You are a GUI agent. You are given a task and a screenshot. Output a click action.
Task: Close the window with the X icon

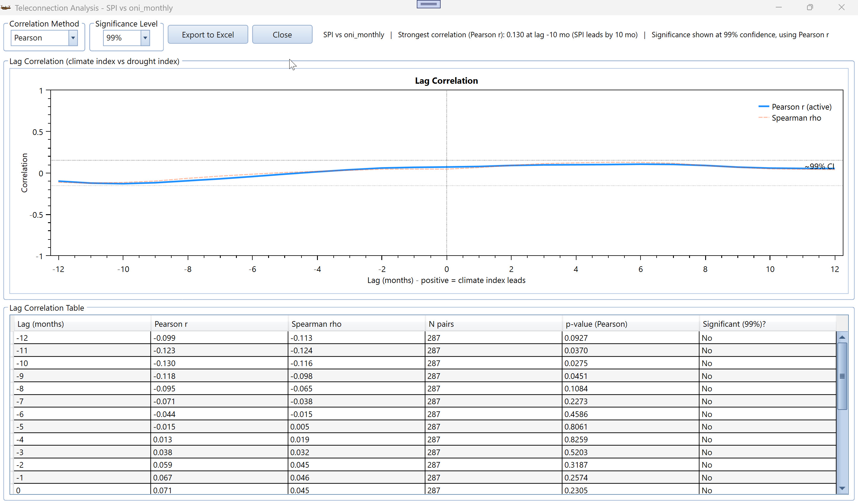pyautogui.click(x=841, y=7)
